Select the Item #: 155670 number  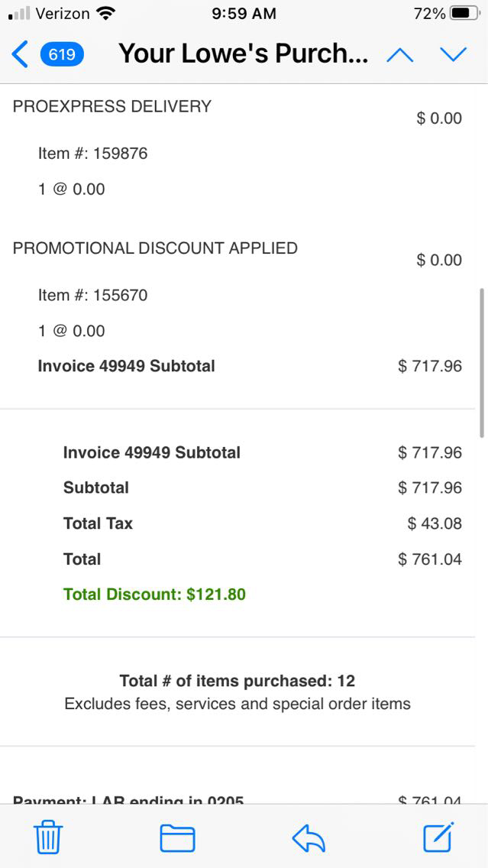pos(120,295)
